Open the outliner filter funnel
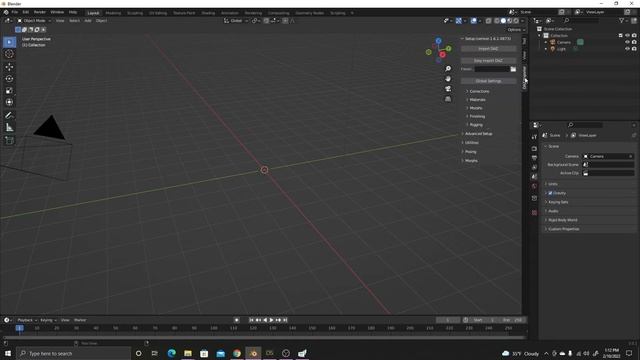Image resolution: width=640 pixels, height=360 pixels. (621, 20)
